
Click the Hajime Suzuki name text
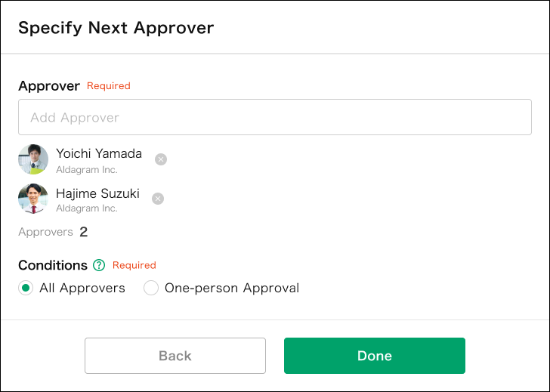click(x=97, y=193)
